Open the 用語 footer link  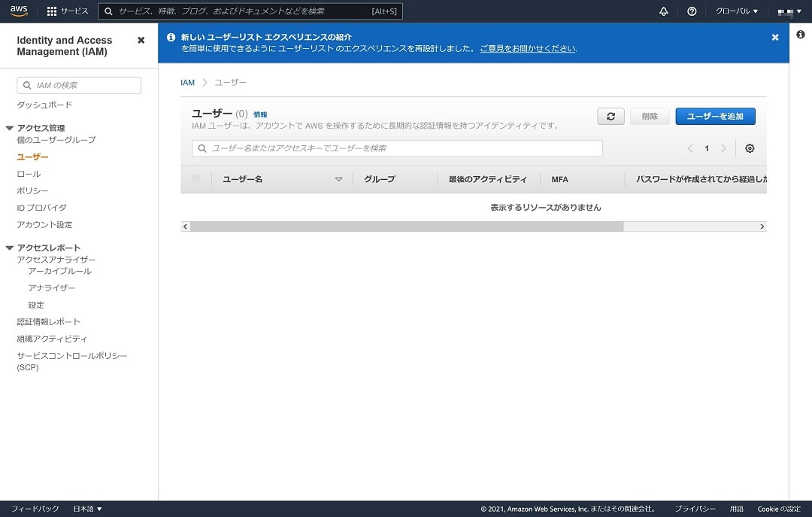pos(736,509)
